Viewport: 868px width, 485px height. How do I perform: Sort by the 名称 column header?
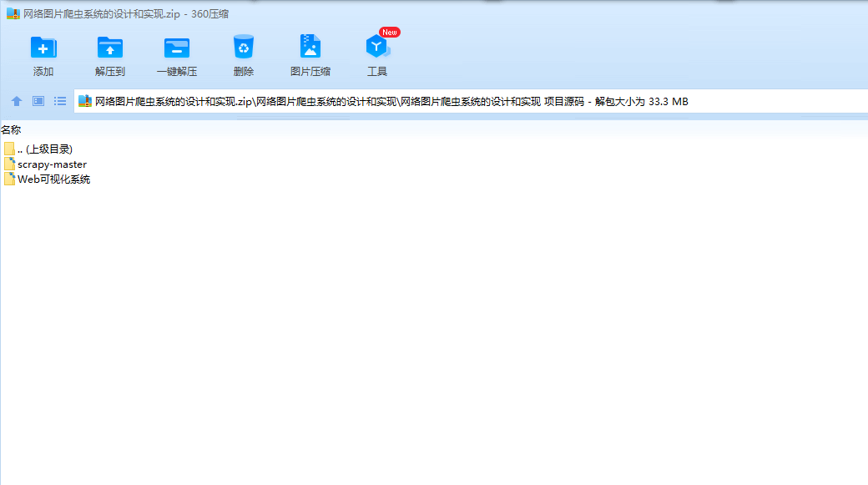pyautogui.click(x=11, y=130)
